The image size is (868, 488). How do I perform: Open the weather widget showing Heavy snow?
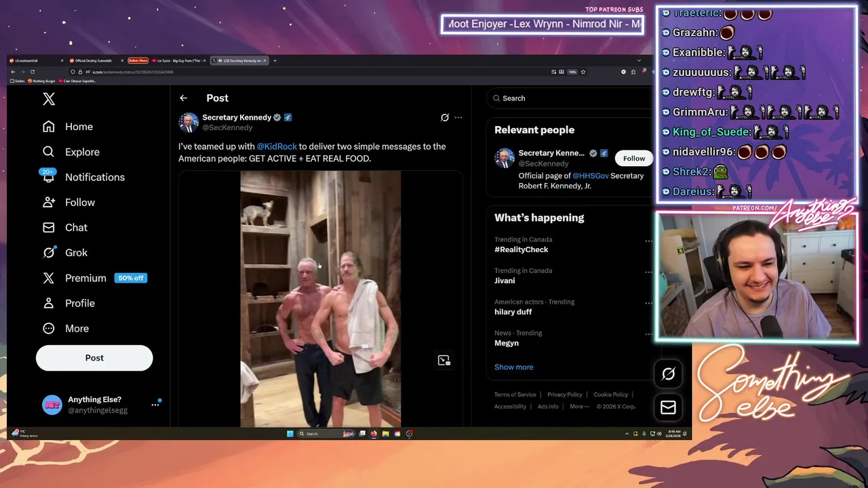26,434
